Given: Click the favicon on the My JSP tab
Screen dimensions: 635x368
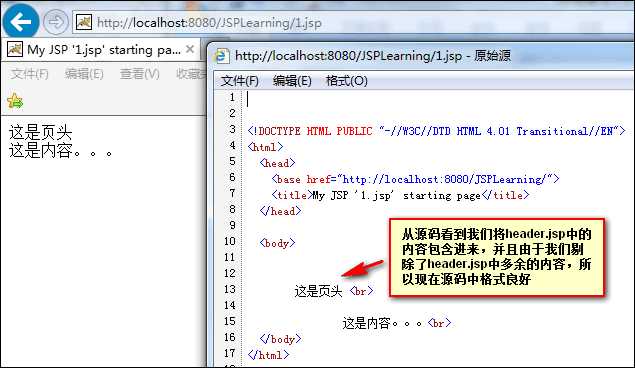Looking at the screenshot, I should tap(15, 50).
